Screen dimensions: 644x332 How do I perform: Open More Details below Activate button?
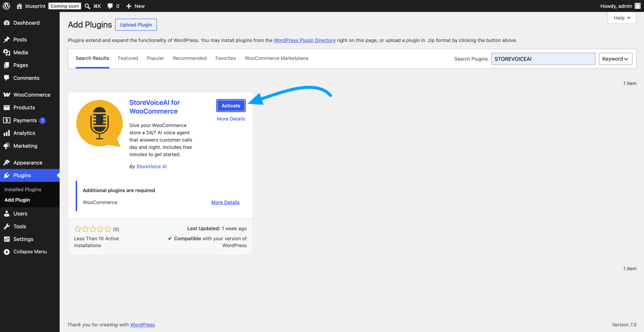pos(231,119)
